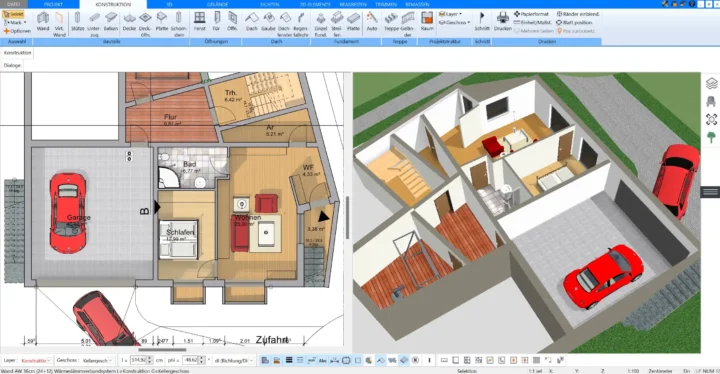Open the Geschoss Kellergeschoss combo box
This screenshot has width=720, height=374.
tap(97, 361)
